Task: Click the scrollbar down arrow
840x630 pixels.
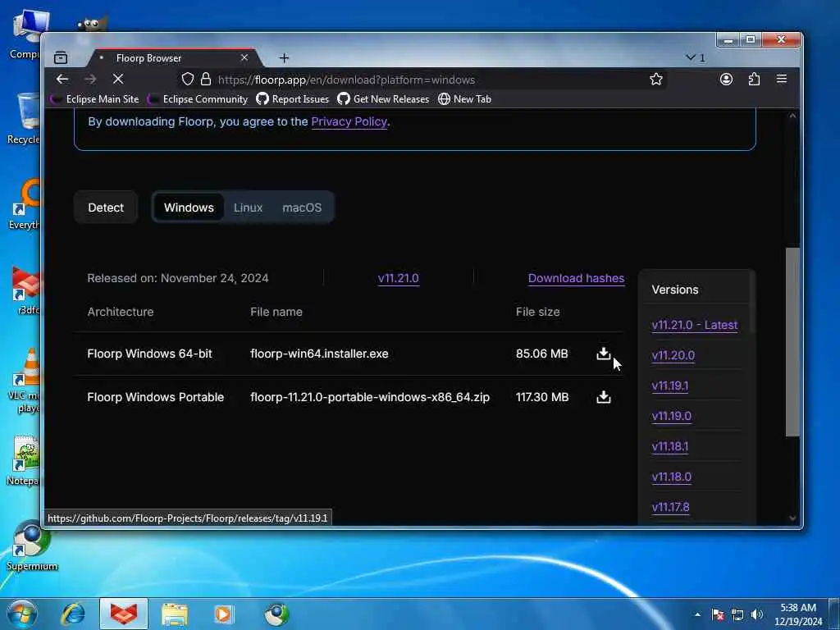Action: coord(792,518)
